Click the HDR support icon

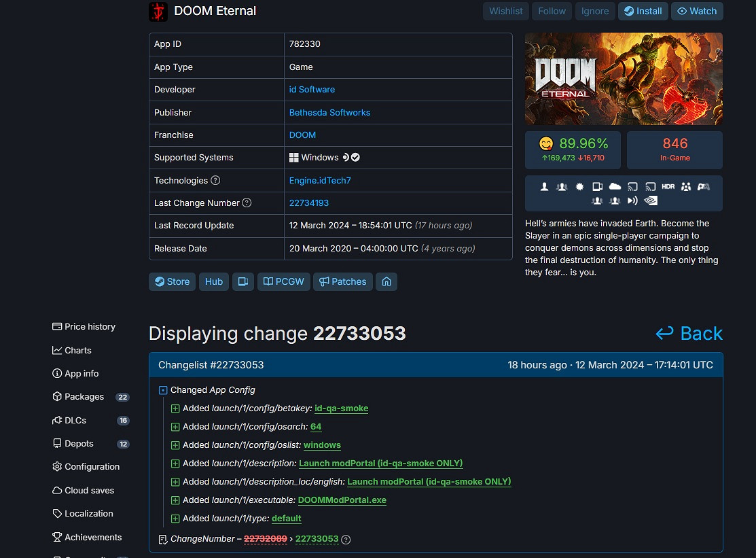pyautogui.click(x=668, y=186)
